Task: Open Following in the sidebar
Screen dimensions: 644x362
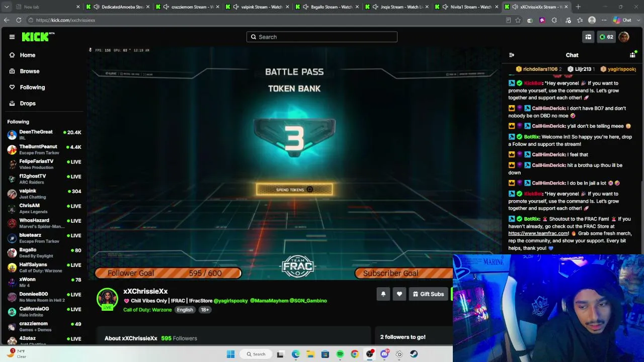Action: (x=32, y=87)
